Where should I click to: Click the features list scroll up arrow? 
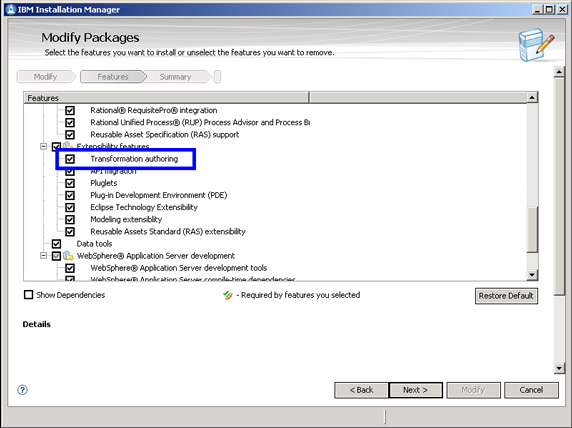pyautogui.click(x=532, y=97)
